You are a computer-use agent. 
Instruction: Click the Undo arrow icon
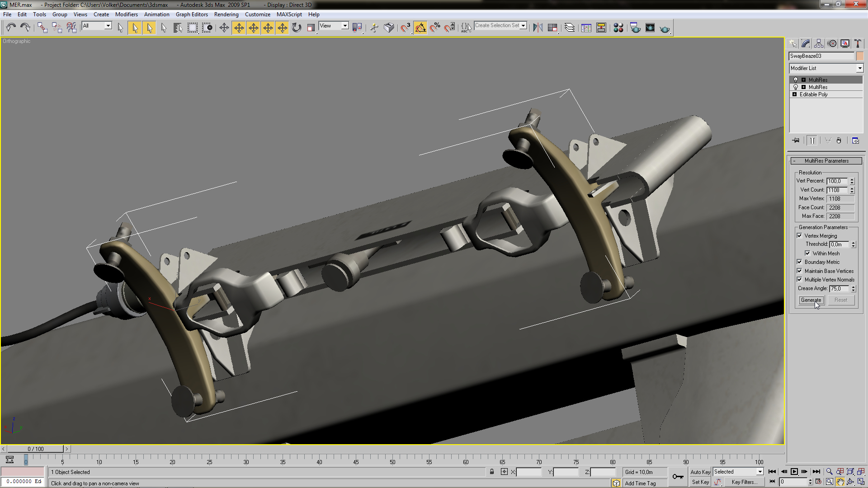(11, 28)
